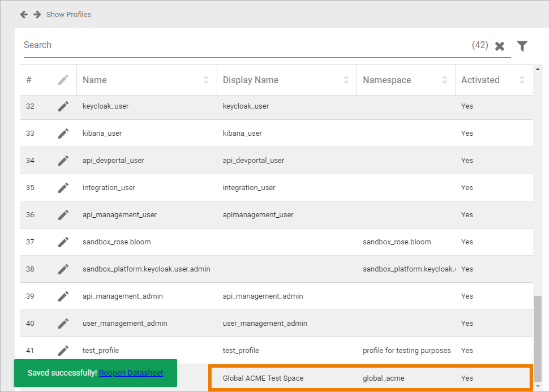This screenshot has height=392, width=550.
Task: Click the Reopen Datasheet link
Action: click(x=131, y=373)
